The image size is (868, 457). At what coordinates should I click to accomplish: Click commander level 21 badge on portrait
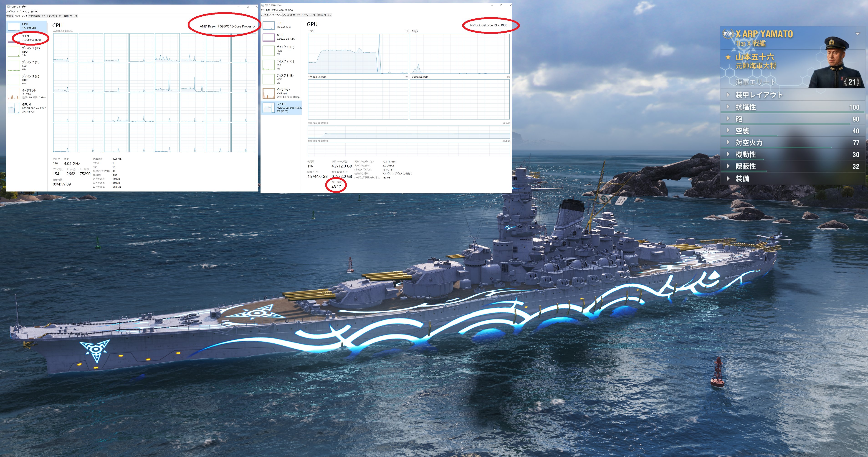point(852,82)
